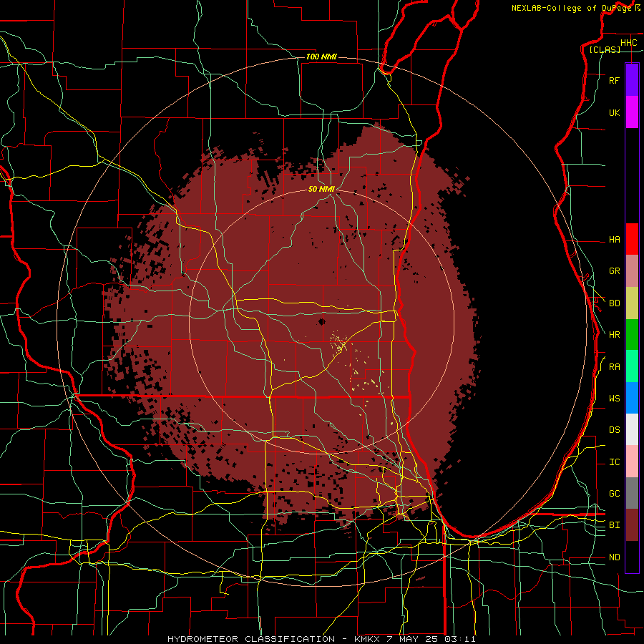Image resolution: width=644 pixels, height=644 pixels.
Task: Select the yellow BD big drops swatch
Action: (x=632, y=303)
